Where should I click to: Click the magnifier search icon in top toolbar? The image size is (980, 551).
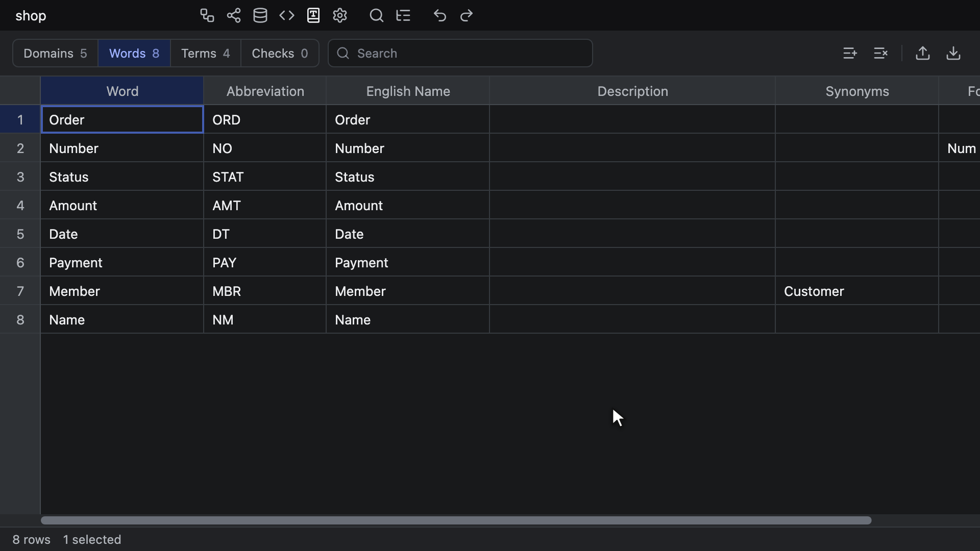pyautogui.click(x=377, y=15)
